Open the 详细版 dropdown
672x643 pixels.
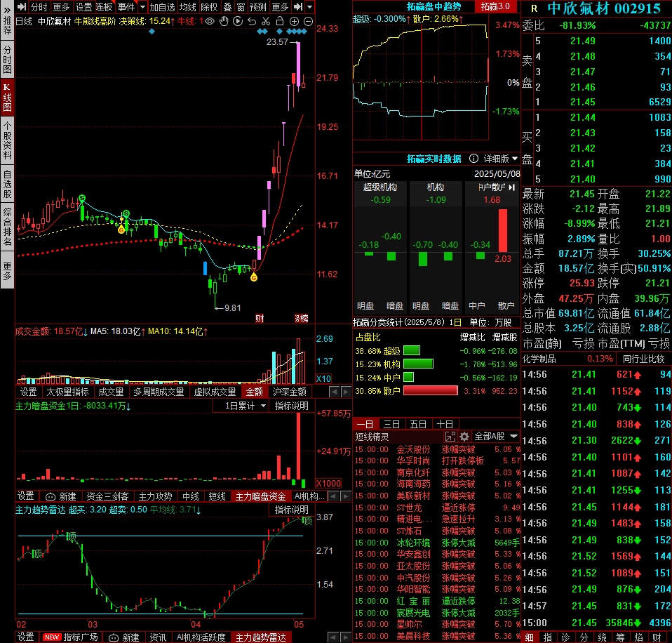(x=501, y=159)
